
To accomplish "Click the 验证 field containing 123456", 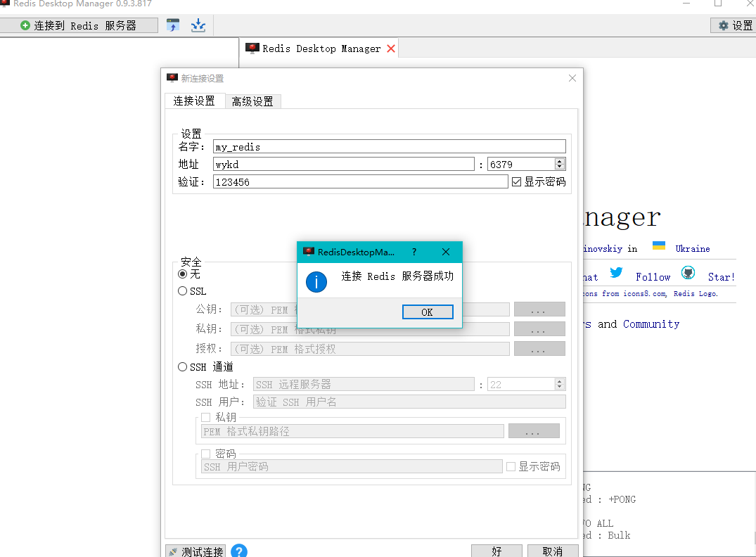I will pyautogui.click(x=360, y=182).
